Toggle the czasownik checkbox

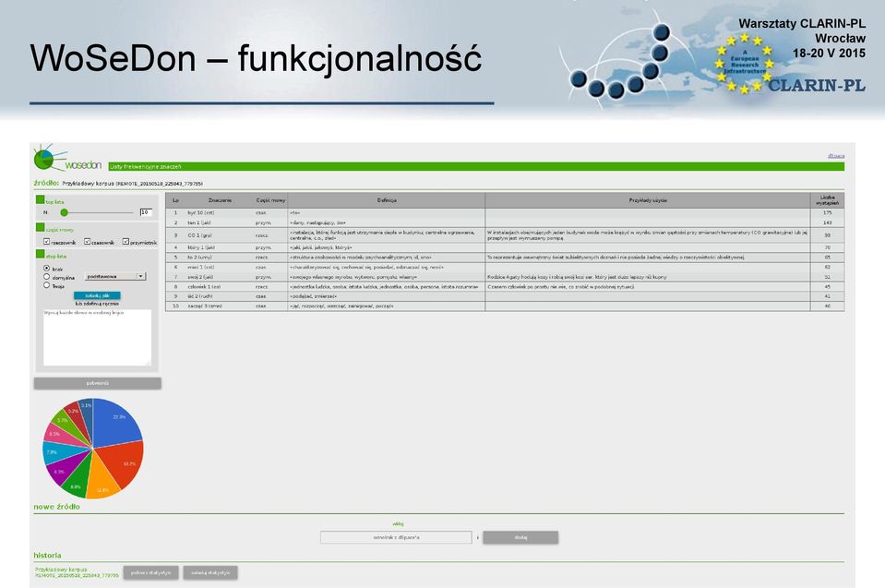pos(87,242)
